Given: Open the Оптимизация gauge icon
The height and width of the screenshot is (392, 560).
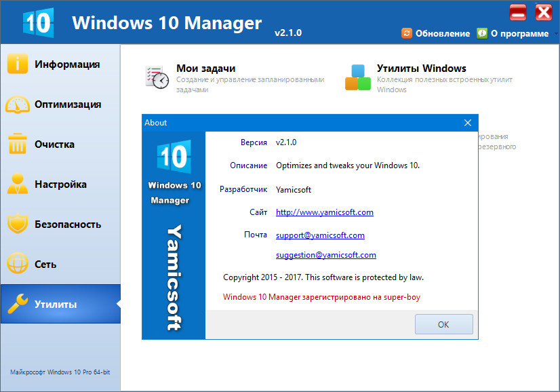Looking at the screenshot, I should pyautogui.click(x=18, y=104).
